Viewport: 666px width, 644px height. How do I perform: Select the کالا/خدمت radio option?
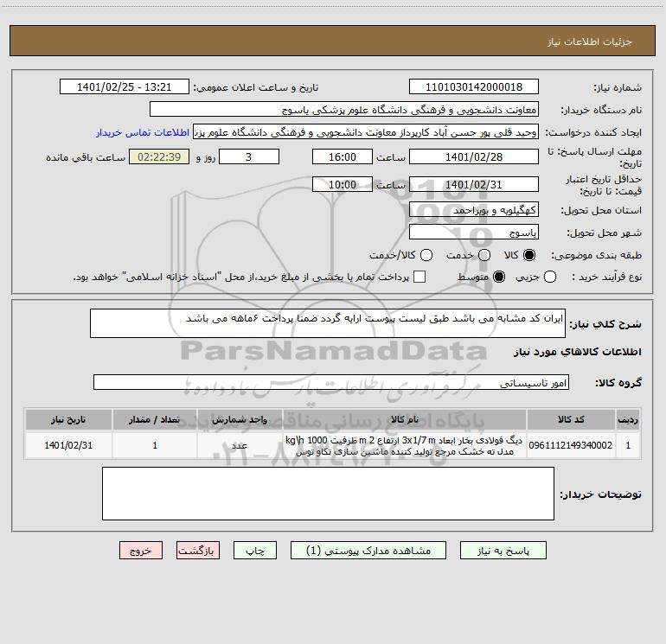426,255
